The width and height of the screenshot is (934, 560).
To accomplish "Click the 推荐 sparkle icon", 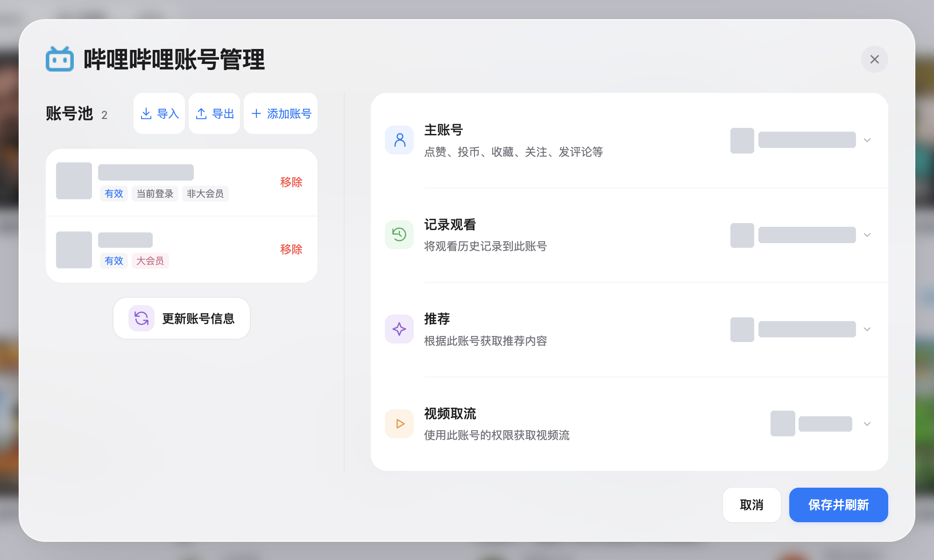I will [x=399, y=329].
